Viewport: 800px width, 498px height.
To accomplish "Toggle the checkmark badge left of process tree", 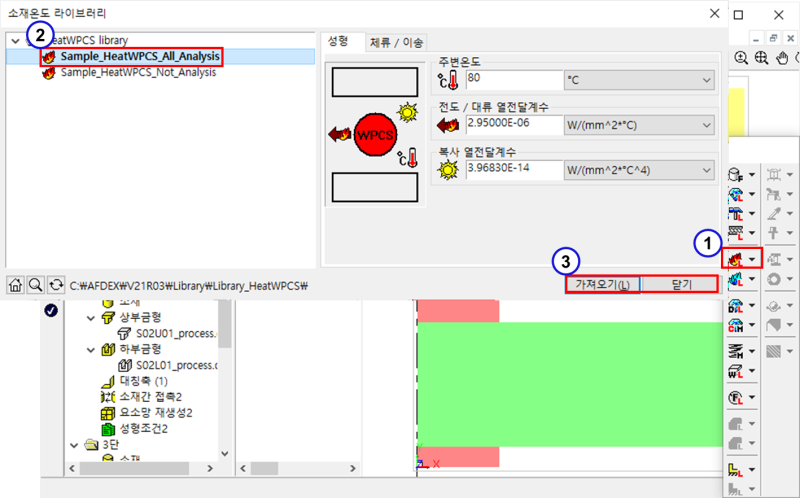I will pos(51,310).
